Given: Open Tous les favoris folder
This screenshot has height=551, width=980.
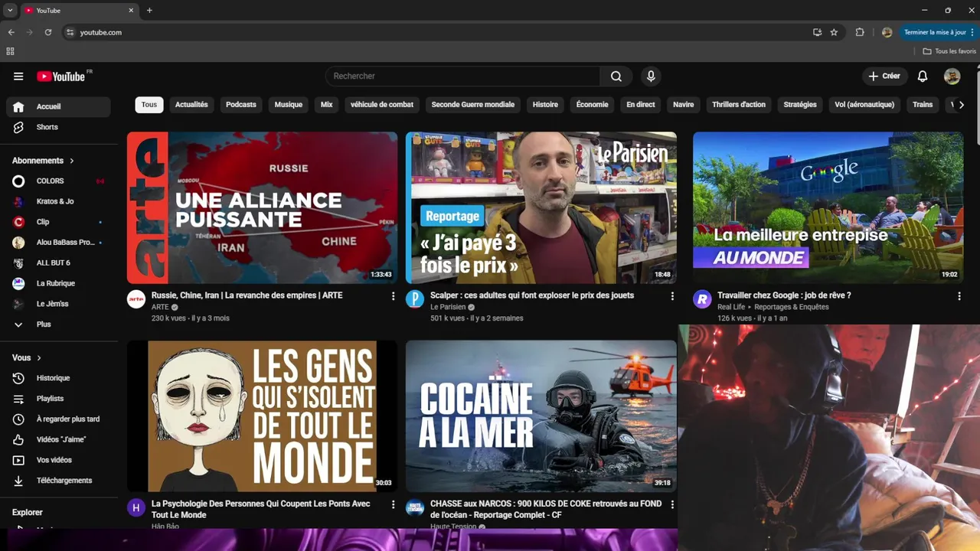Looking at the screenshot, I should pyautogui.click(x=949, y=51).
